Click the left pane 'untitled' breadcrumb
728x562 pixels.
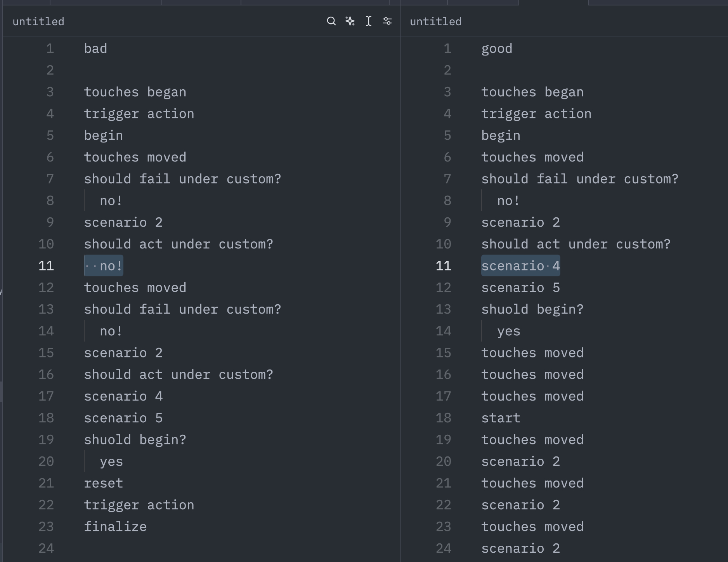[x=38, y=22]
